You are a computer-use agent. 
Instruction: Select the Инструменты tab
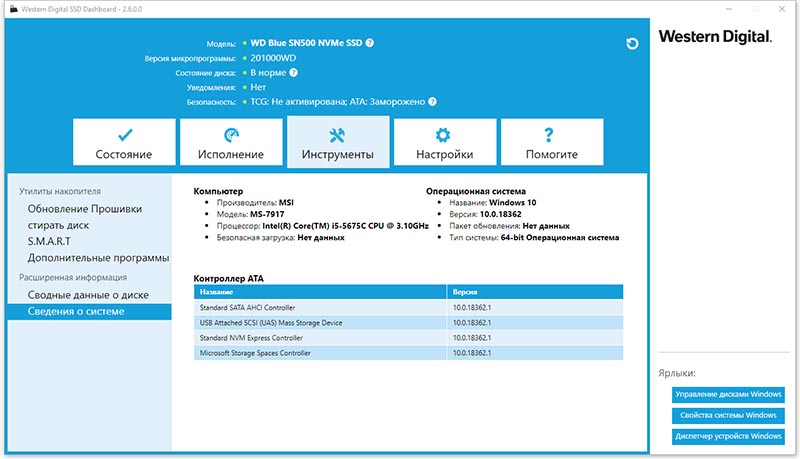(338, 142)
